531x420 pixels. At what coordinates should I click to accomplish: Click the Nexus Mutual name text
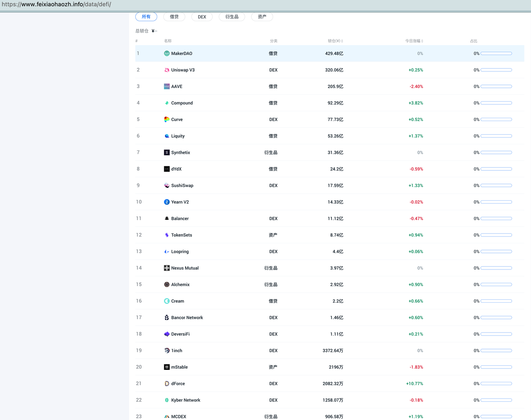pyautogui.click(x=185, y=268)
